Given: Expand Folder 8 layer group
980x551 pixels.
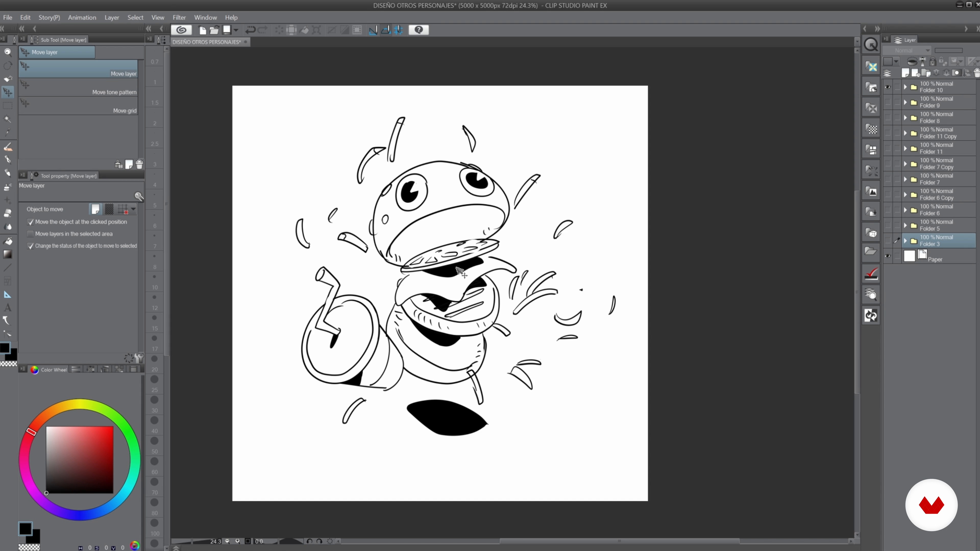Looking at the screenshot, I should 905,118.
